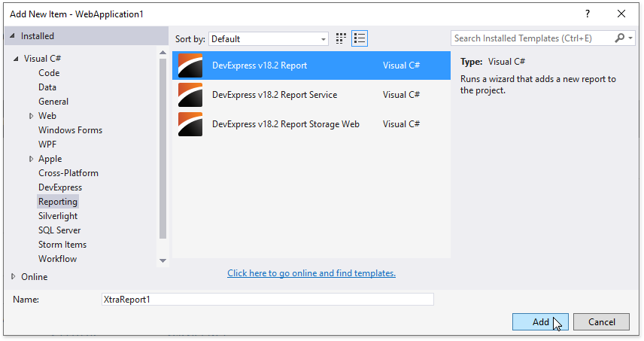Expand the Web tree node
This screenshot has height=341, width=644.
32,116
